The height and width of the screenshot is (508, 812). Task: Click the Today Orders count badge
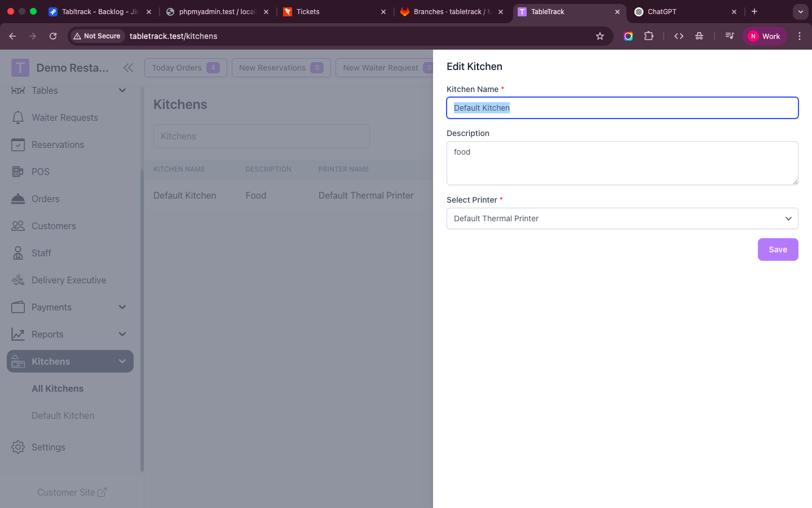click(213, 67)
